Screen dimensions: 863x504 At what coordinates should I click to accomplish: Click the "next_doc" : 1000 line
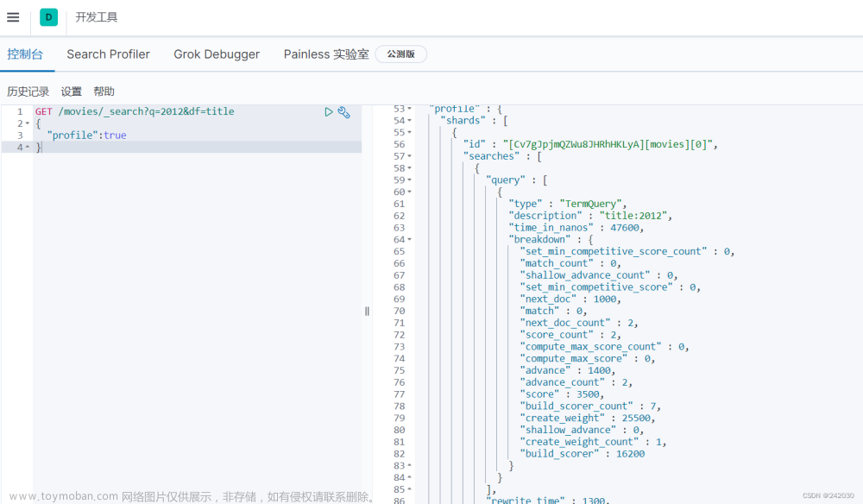click(x=570, y=299)
